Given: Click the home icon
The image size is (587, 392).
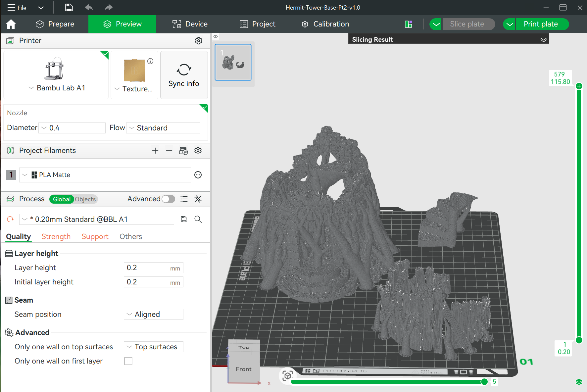Looking at the screenshot, I should 11,24.
